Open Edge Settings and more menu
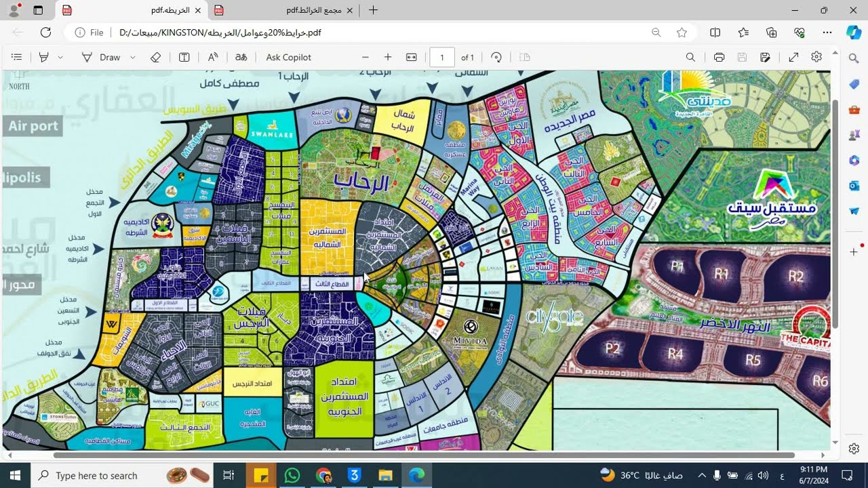The height and width of the screenshot is (488, 868). point(827,33)
